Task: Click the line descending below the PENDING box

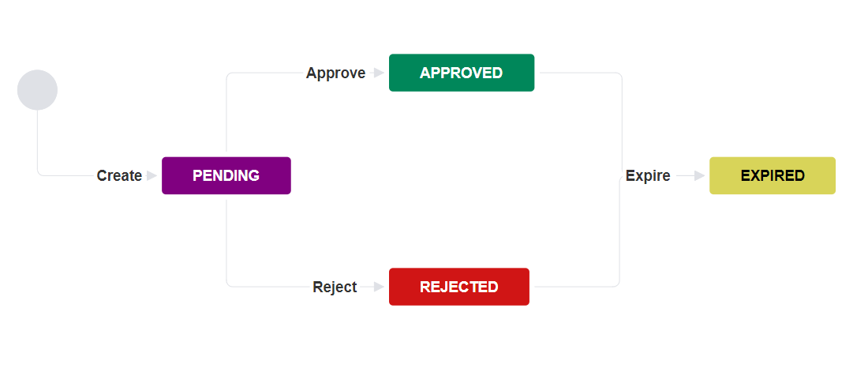Action: 226,237
